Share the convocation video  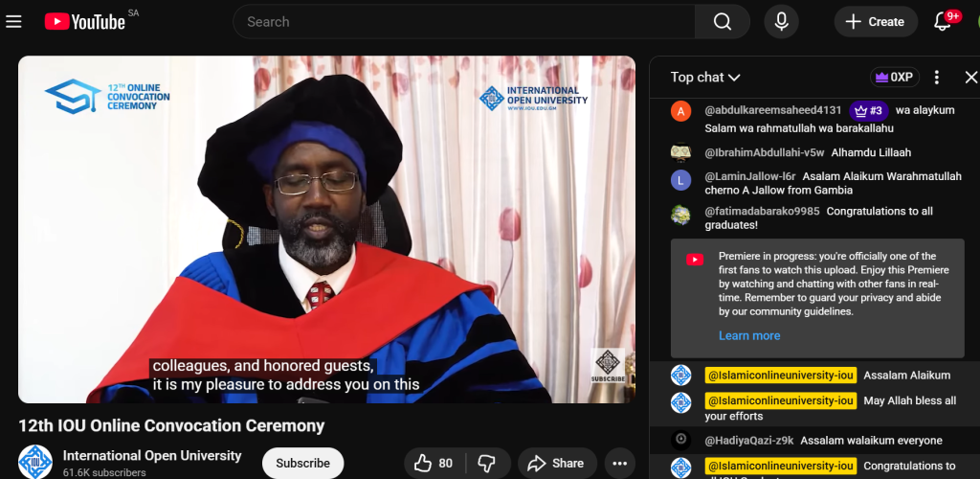[556, 463]
